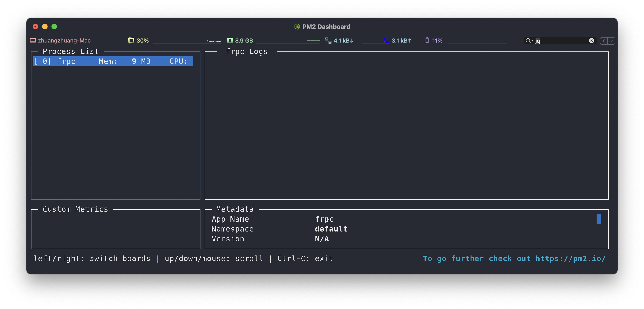The image size is (644, 309).
Task: Zoom the window with the green button
Action: (x=54, y=27)
